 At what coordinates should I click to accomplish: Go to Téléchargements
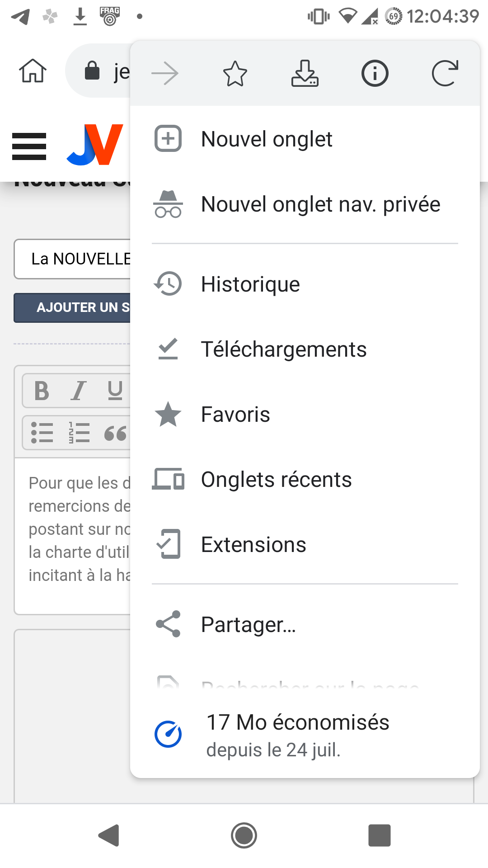(283, 349)
